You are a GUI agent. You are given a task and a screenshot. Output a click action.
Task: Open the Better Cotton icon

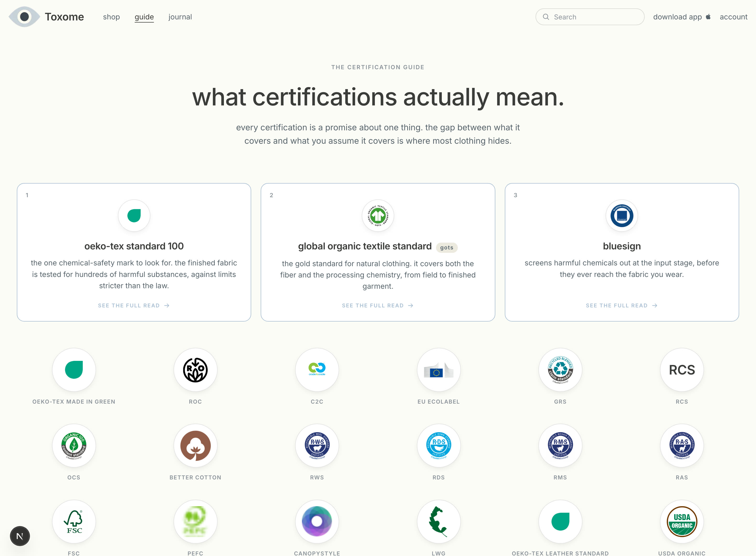[195, 446]
